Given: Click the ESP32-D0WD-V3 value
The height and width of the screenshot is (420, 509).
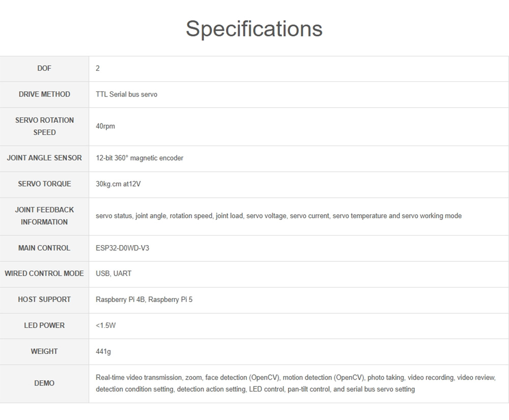Looking at the screenshot, I should click(123, 248).
